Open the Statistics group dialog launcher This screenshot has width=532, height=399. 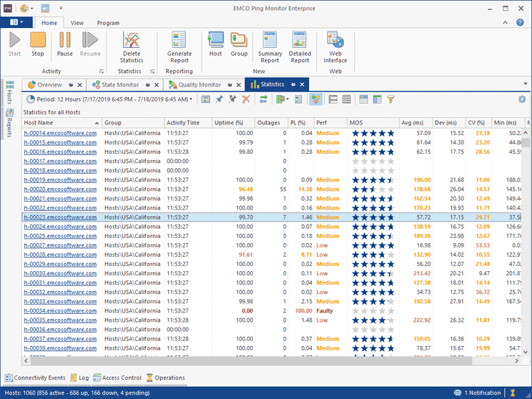[x=152, y=72]
